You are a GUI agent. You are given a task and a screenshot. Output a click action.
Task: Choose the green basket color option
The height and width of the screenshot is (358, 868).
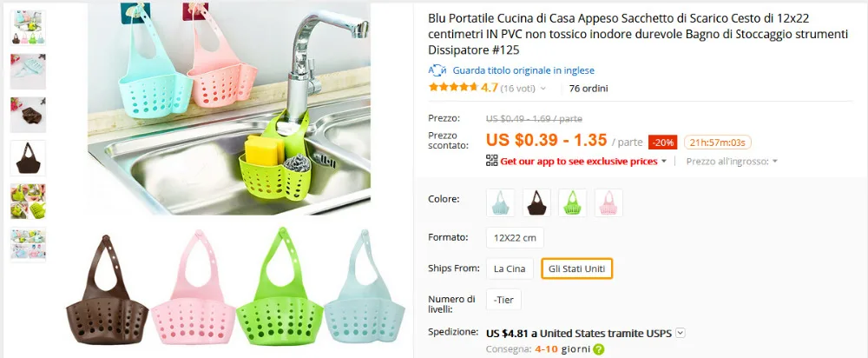(572, 202)
